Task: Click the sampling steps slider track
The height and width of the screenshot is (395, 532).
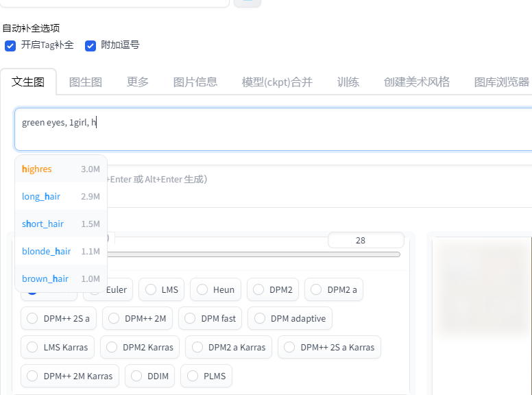Action: (x=274, y=254)
